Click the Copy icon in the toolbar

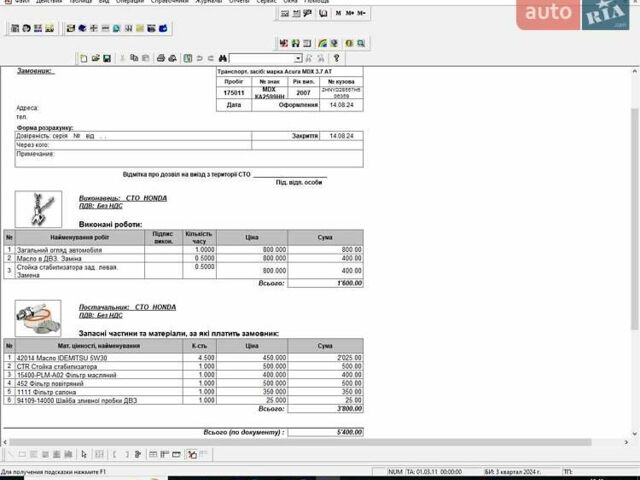(134, 59)
